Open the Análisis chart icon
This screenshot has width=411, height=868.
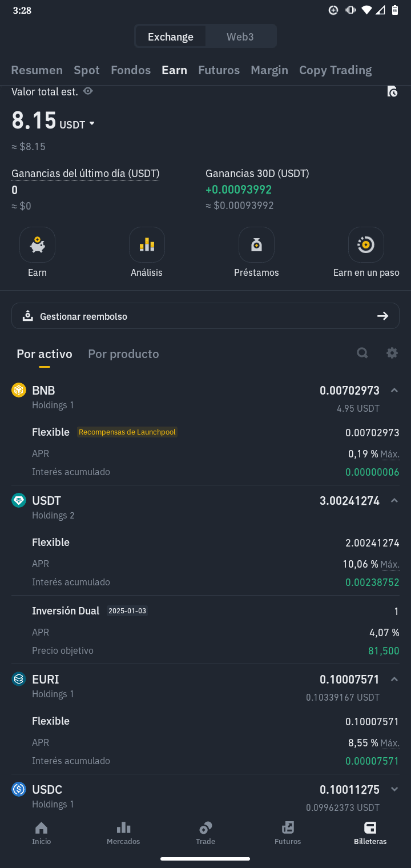pyautogui.click(x=147, y=245)
